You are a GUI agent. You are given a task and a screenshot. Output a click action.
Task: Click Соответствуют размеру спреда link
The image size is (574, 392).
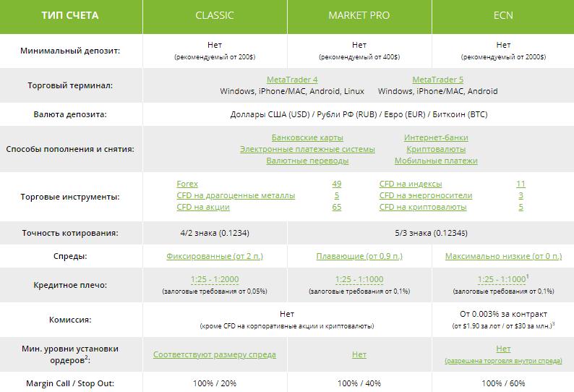click(x=215, y=354)
